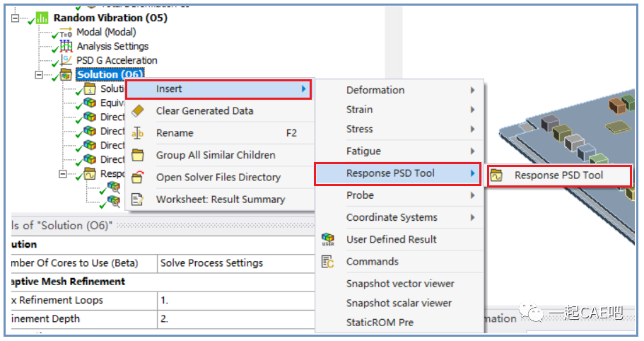Select the Modal (Modal) tree item
The image size is (644, 341).
[x=106, y=32]
